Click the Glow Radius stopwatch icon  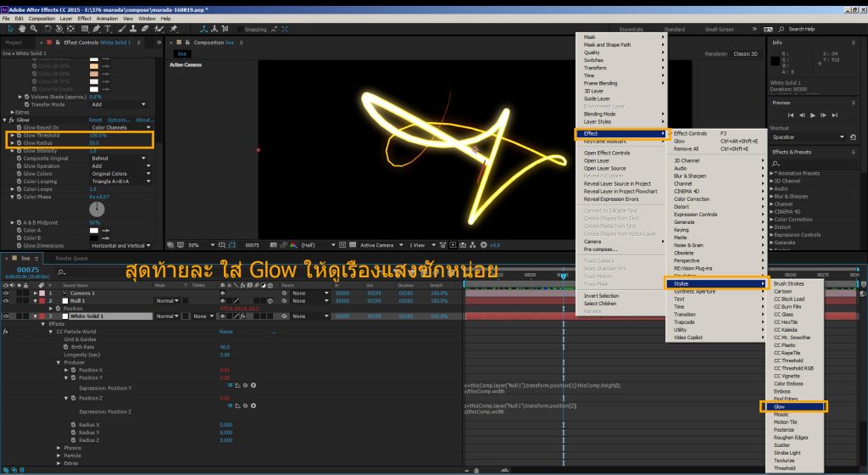tap(19, 143)
